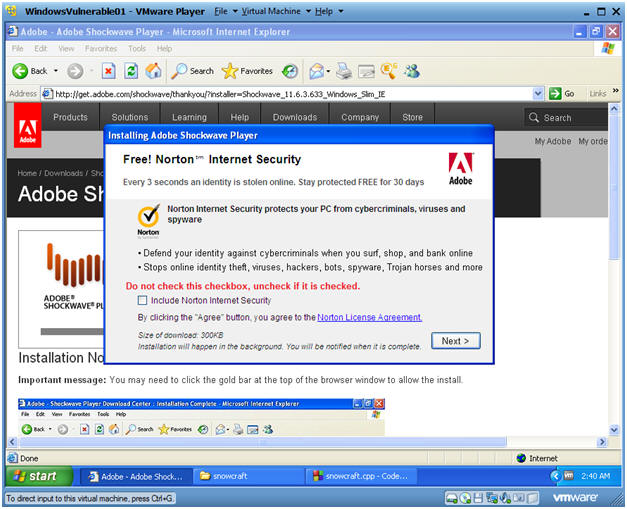Click the Print icon in toolbar
Viewport: 627px width, 509px height.
[x=344, y=71]
